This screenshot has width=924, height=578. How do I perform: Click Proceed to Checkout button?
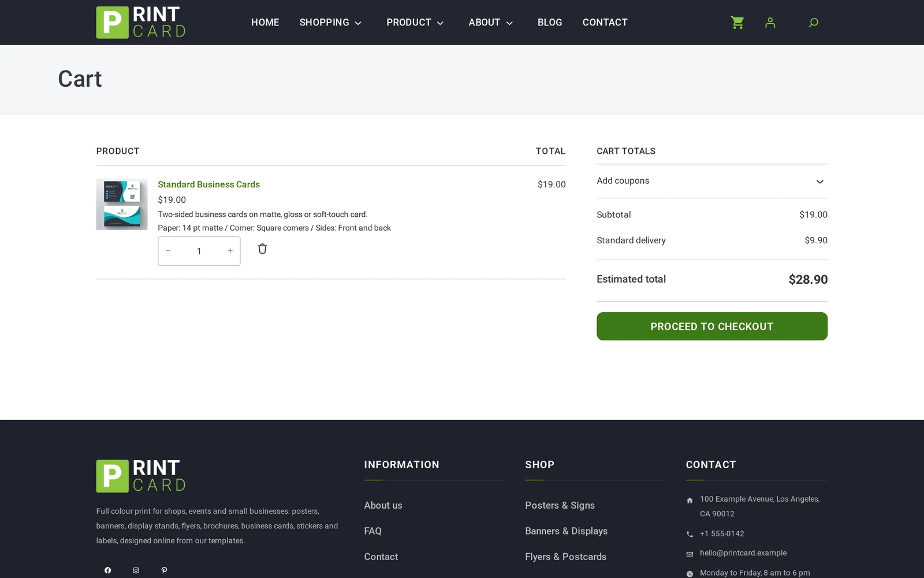711,327
